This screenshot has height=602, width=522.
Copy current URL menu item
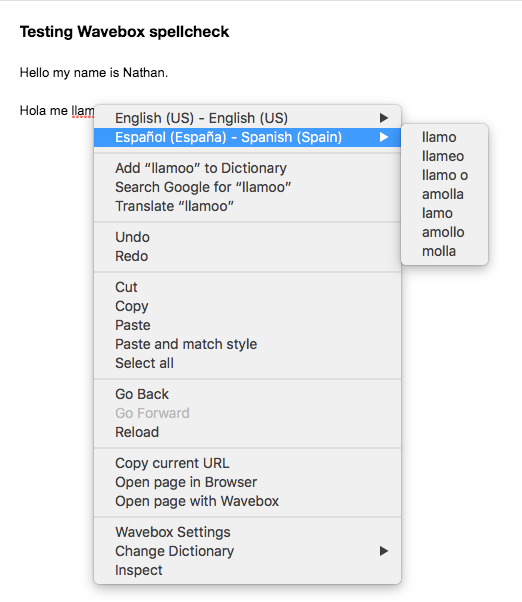point(247,463)
